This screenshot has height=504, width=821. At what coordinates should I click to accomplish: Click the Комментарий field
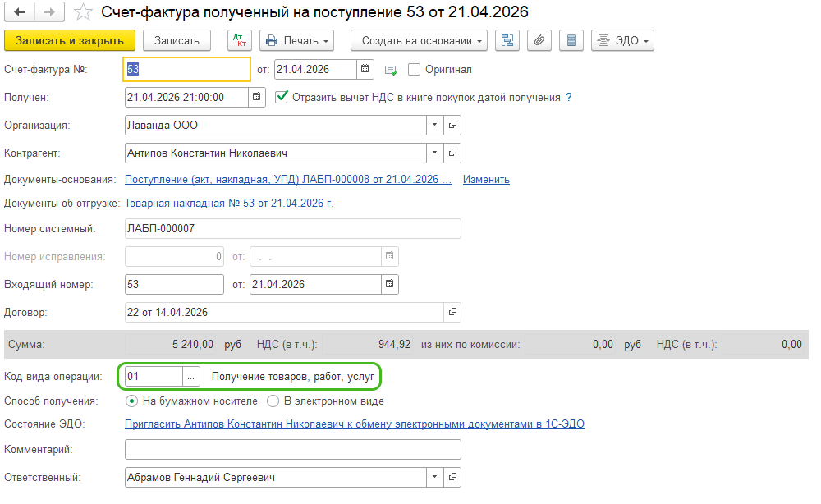(x=293, y=449)
